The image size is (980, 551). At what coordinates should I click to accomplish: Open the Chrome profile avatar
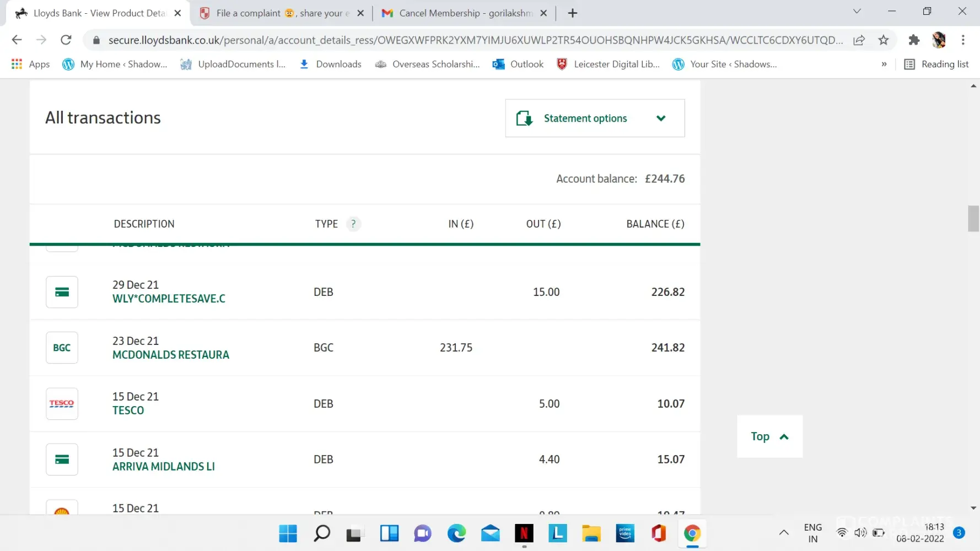click(939, 40)
